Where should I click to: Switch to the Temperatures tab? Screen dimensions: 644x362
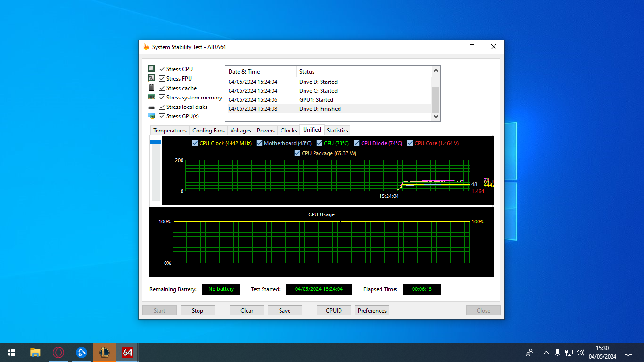pyautogui.click(x=170, y=131)
